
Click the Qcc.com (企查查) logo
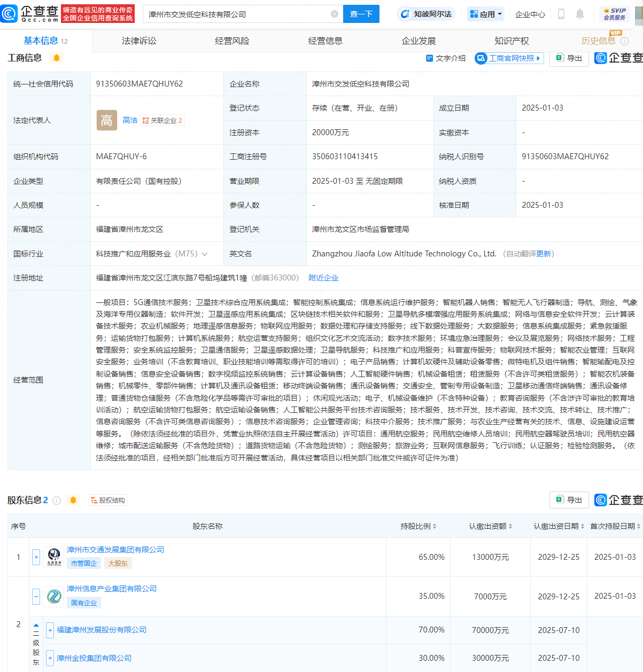pyautogui.click(x=30, y=13)
